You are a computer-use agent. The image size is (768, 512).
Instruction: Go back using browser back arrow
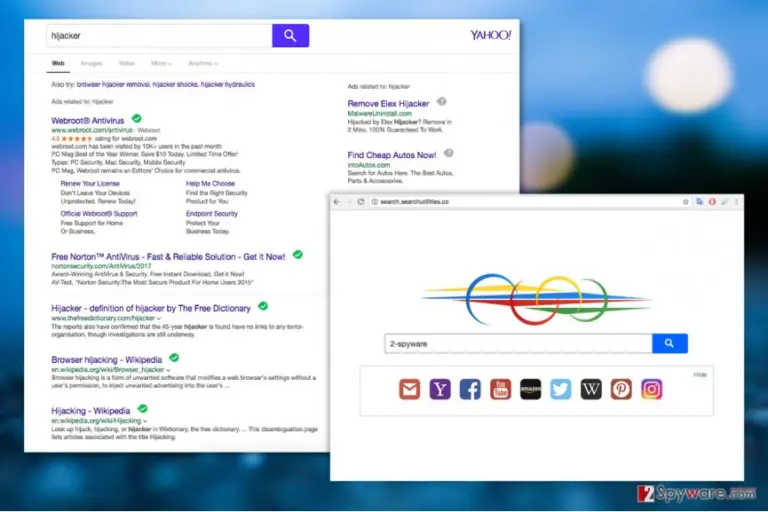tap(336, 202)
